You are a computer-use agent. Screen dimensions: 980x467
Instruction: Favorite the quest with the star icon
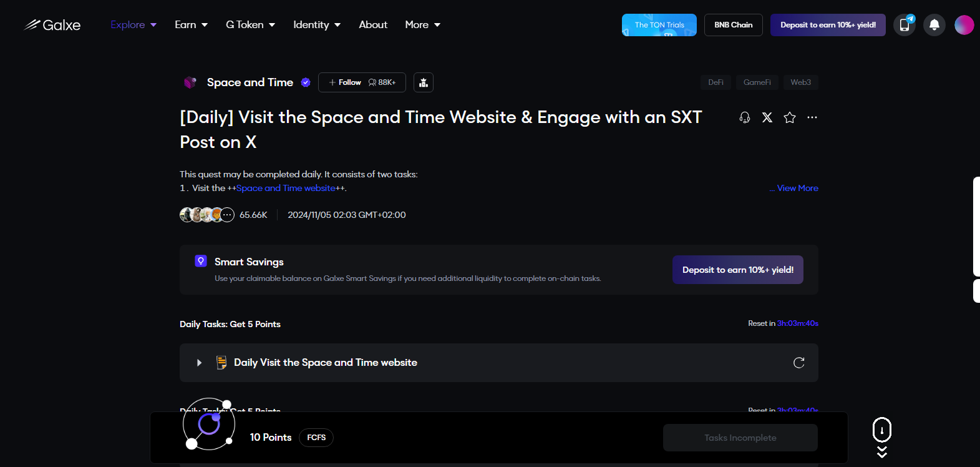(x=790, y=117)
